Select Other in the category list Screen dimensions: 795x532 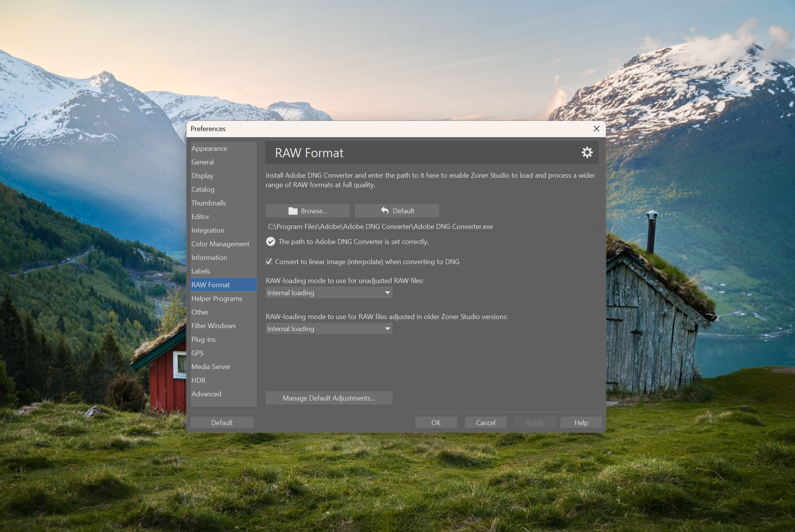(223, 312)
